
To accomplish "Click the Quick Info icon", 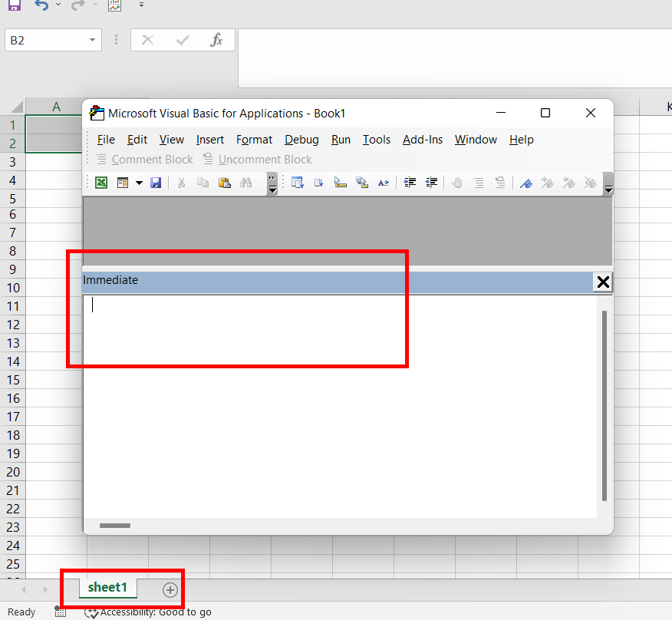I will tap(341, 183).
